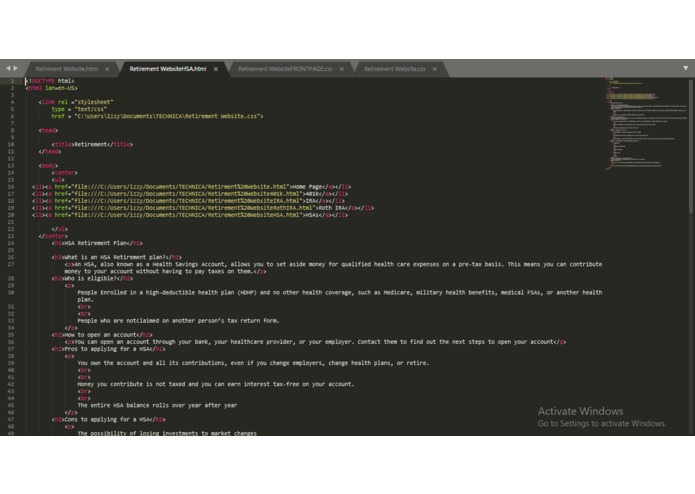Click the Home Page list item link line
695x494 pixels.
[191, 187]
